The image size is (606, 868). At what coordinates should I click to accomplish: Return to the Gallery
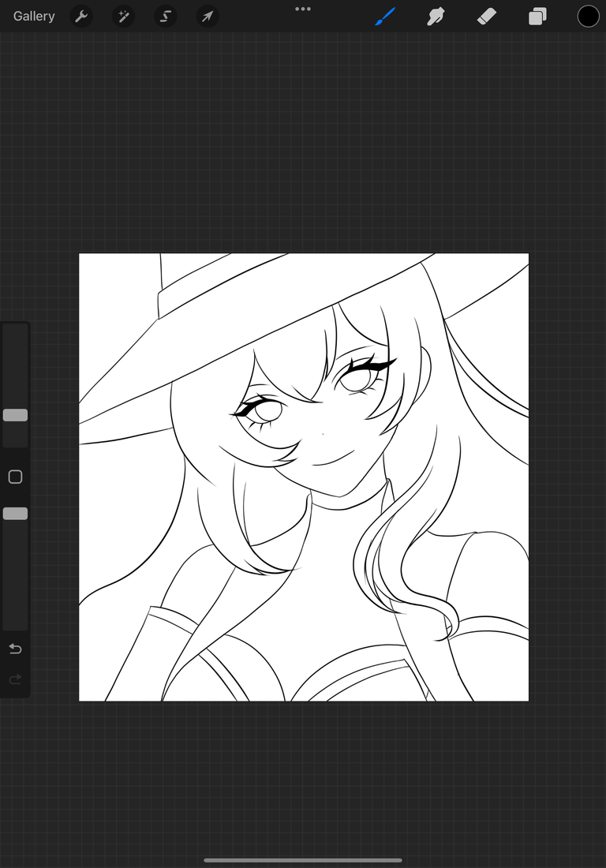click(34, 16)
